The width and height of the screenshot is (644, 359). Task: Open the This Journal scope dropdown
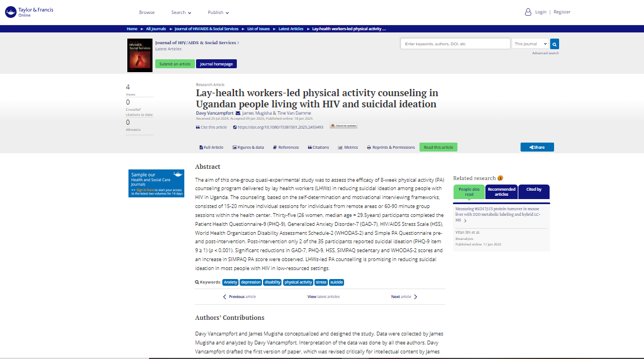529,44
